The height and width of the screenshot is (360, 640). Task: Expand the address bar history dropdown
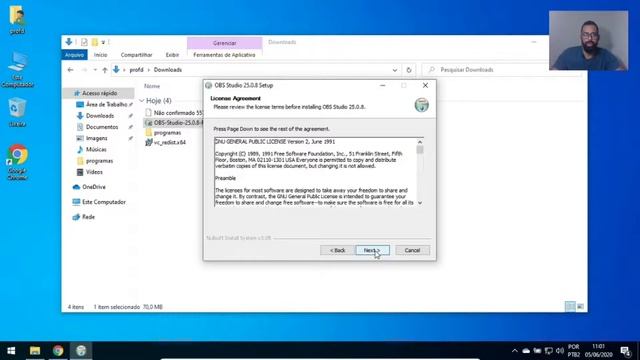coord(395,70)
